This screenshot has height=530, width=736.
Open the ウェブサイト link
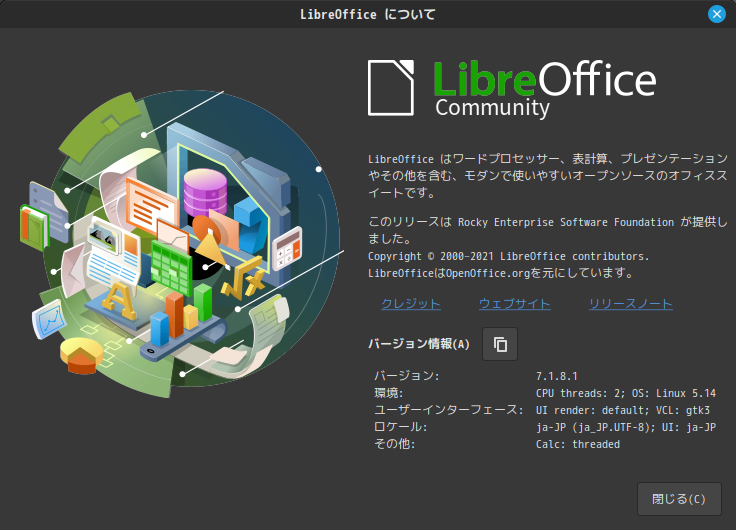coord(514,304)
